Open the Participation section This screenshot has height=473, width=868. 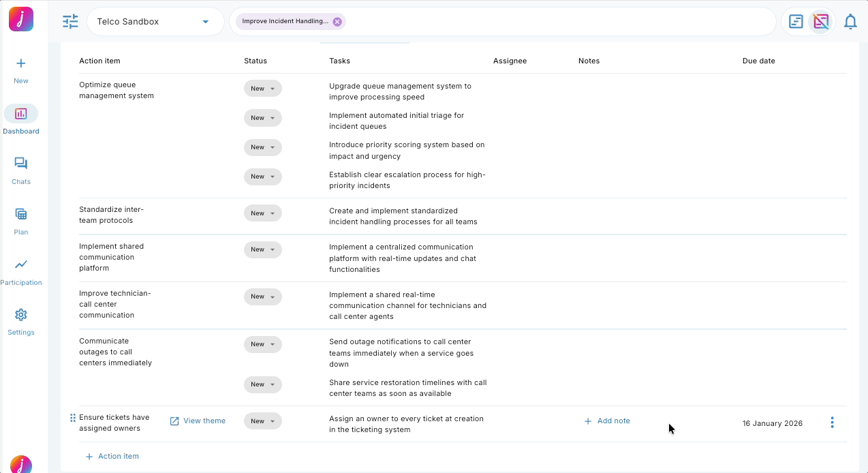[21, 265]
